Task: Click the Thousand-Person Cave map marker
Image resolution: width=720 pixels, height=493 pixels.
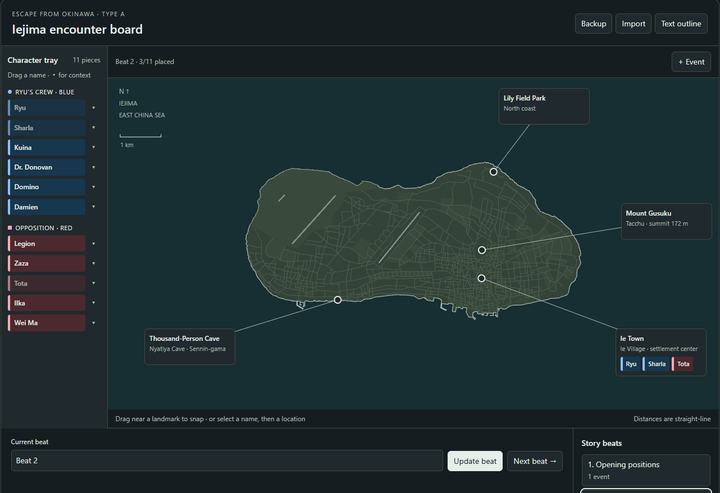Action: [x=338, y=300]
